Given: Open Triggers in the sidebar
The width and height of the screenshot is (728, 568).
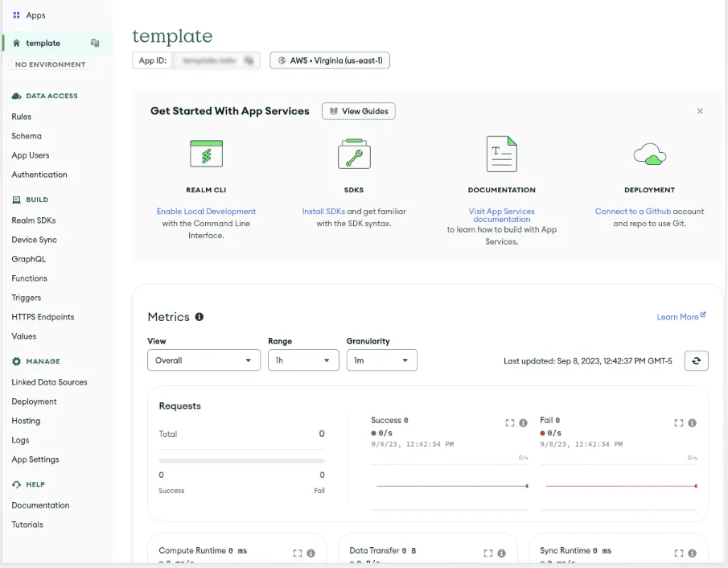Looking at the screenshot, I should (x=27, y=298).
